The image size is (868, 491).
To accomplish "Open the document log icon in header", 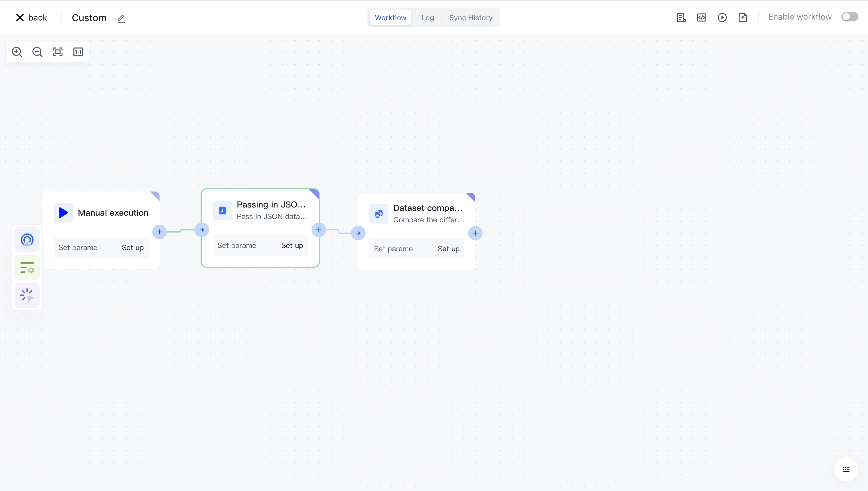I will (681, 17).
